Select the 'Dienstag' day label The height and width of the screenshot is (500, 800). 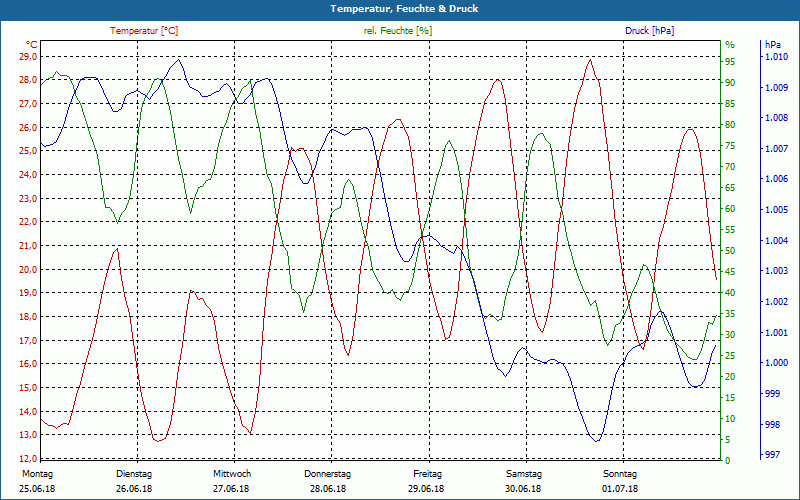(134, 474)
